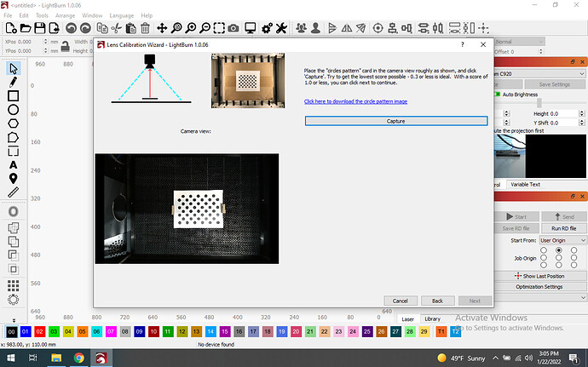Click the camera capture toolbar icon

tap(233, 28)
